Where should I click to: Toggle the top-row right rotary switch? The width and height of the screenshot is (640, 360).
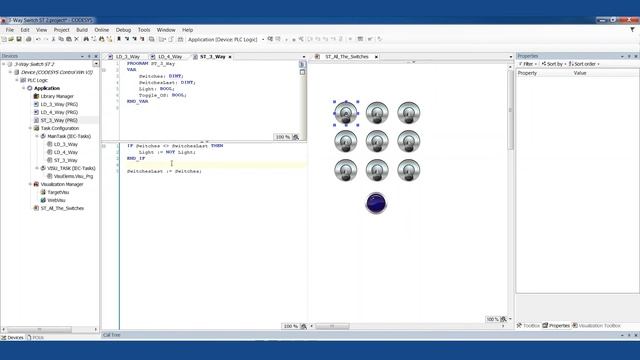pyautogui.click(x=409, y=113)
